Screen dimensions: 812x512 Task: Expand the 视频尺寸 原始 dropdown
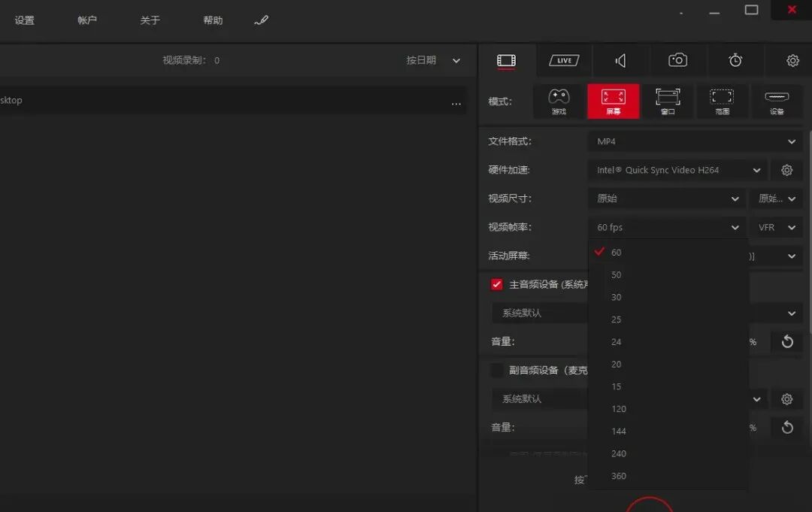(667, 198)
